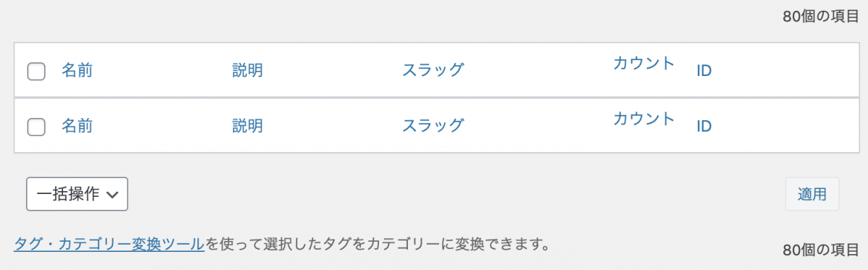Screen dimensions: 868x270
Task: Click the 適用 apply button
Action: coord(812,194)
